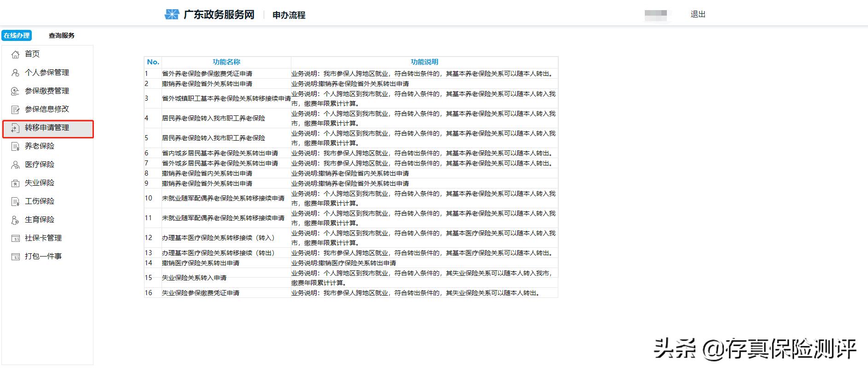The image size is (868, 371).
Task: Click the 广东政务服务网 logo icon
Action: click(172, 14)
